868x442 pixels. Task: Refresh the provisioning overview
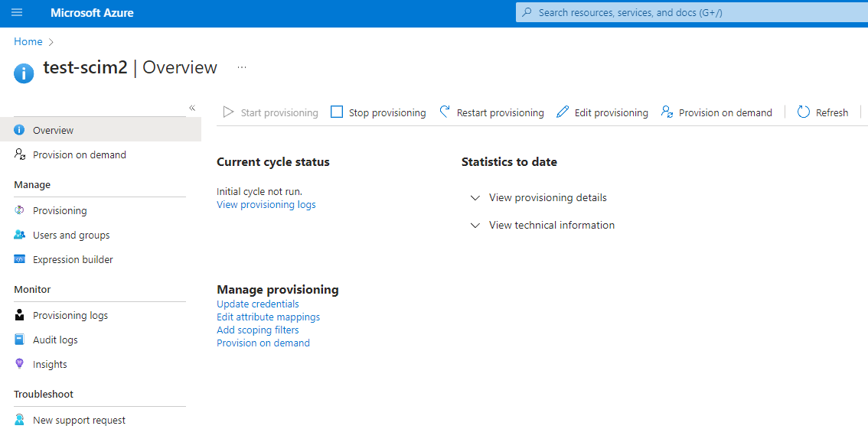coord(831,112)
